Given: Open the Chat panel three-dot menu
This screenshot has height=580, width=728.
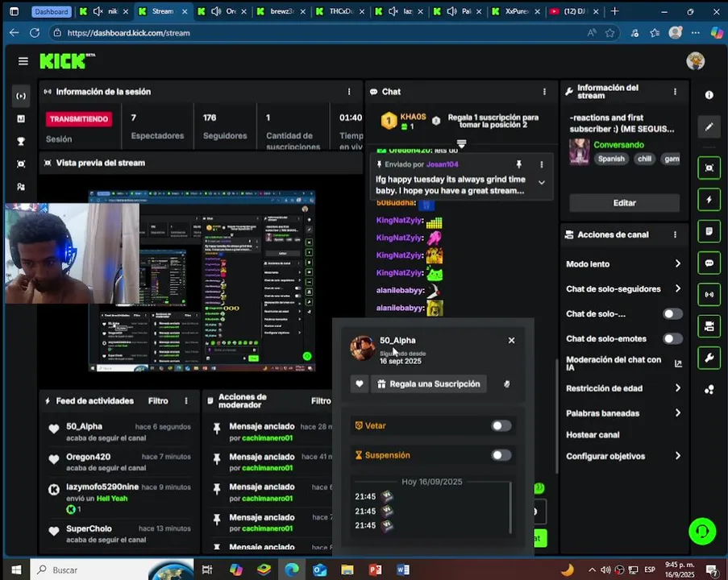Looking at the screenshot, I should 544,92.
